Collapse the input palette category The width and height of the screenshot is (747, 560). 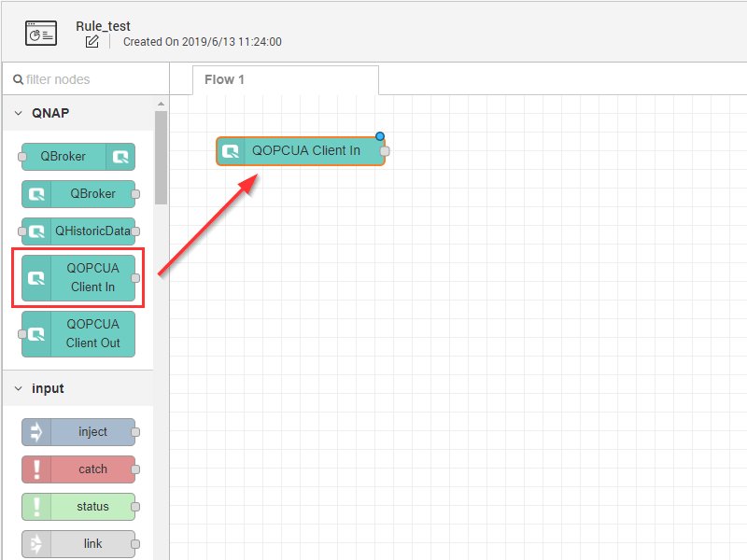[x=18, y=388]
